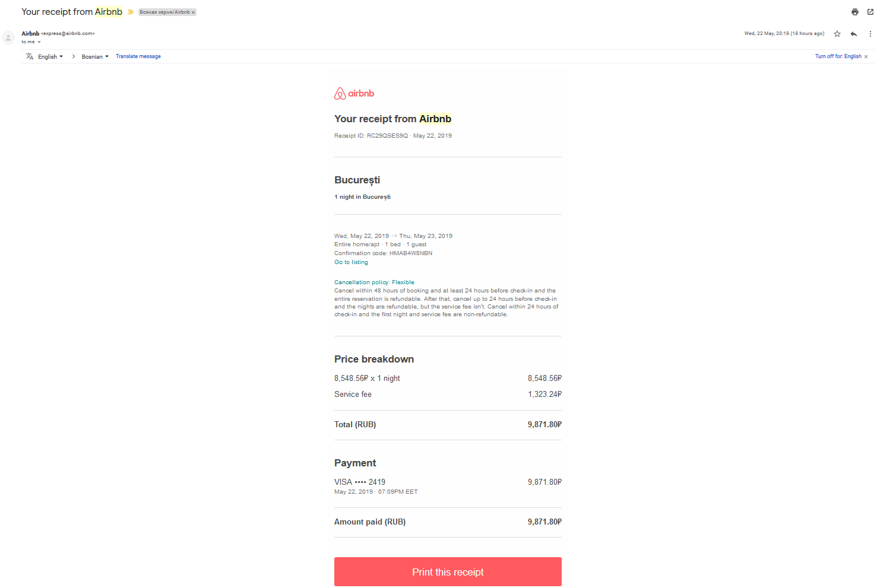The height and width of the screenshot is (588, 877).
Task: Remove the Airbnb label from email
Action: 193,12
